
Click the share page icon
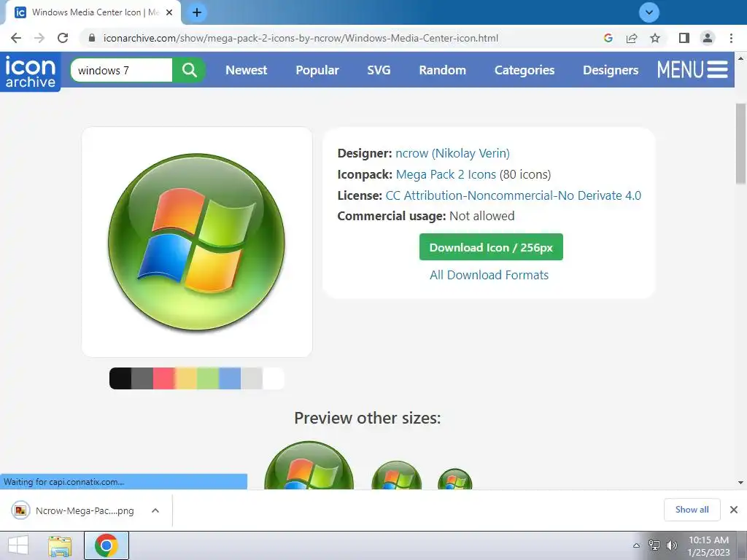632,38
